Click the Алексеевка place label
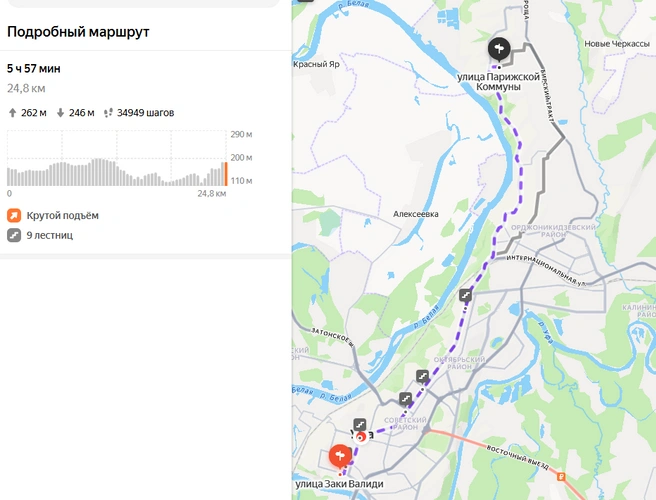Viewport: 656px width, 500px height. (415, 214)
